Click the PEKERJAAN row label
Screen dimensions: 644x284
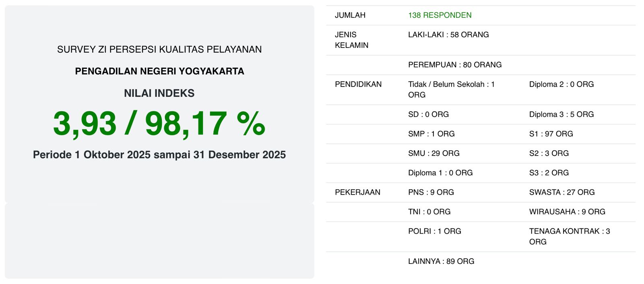tap(357, 192)
